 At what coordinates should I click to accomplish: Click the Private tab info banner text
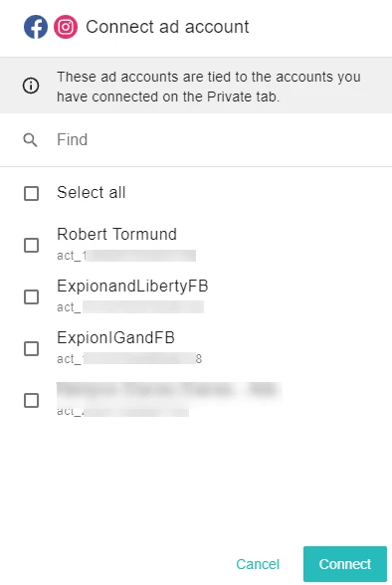[209, 87]
